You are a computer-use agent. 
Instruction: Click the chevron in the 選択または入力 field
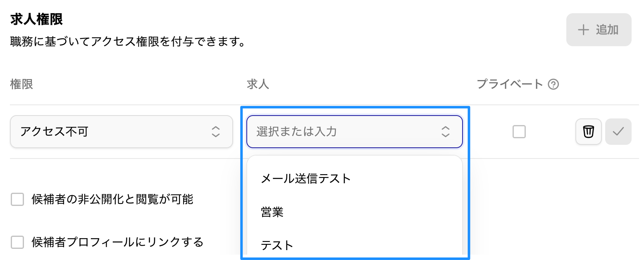[x=445, y=132]
